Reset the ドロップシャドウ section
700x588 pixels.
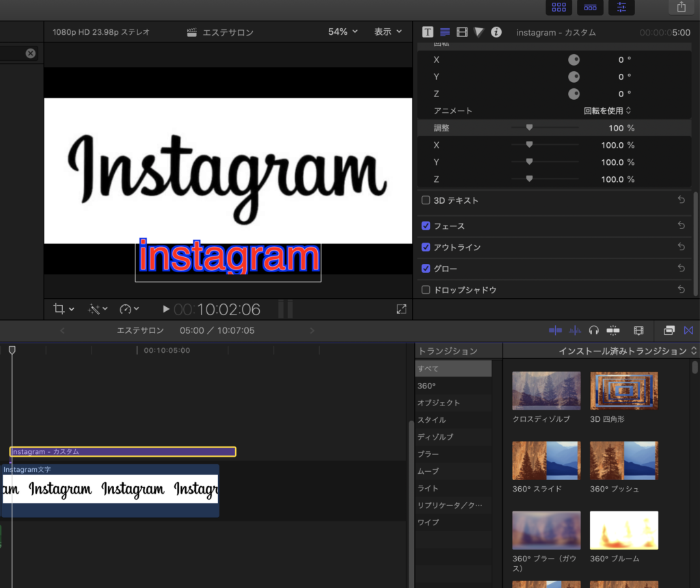[682, 289]
